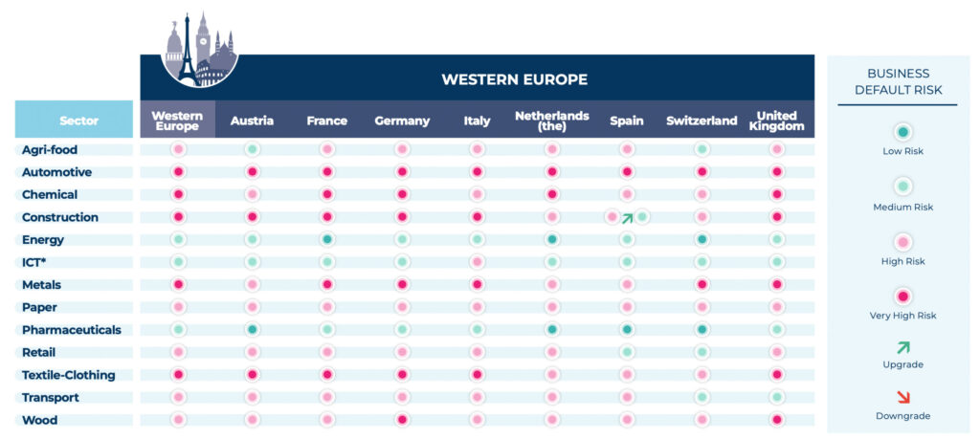Image resolution: width=980 pixels, height=439 pixels.
Task: Click the red Downgrade arrow in legend
Action: point(902,397)
